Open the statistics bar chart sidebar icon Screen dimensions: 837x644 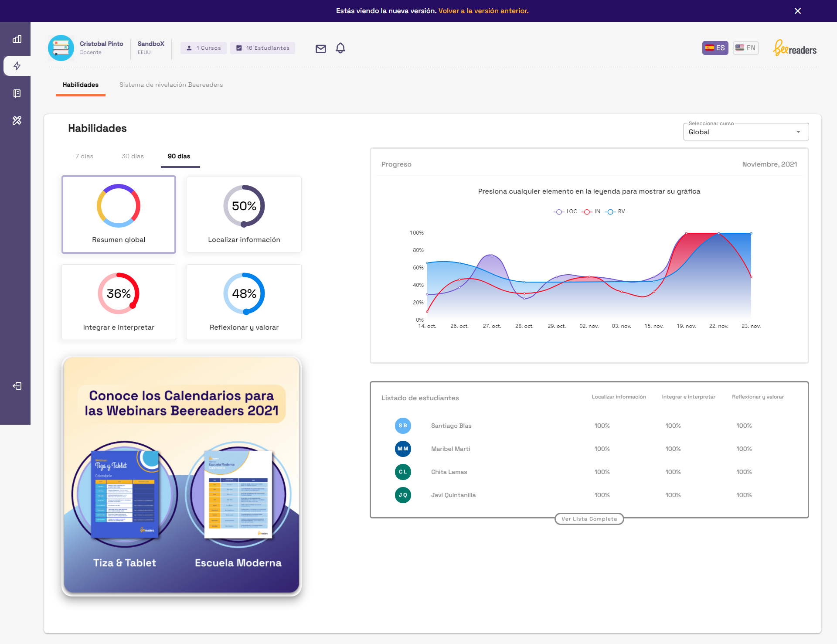17,39
